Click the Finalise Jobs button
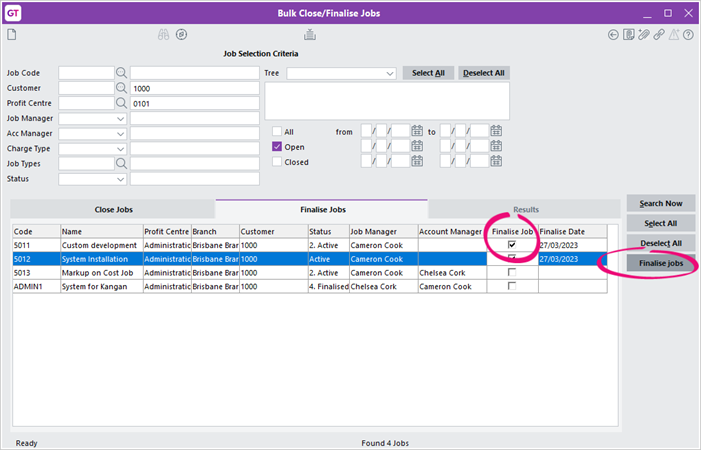 point(661,263)
